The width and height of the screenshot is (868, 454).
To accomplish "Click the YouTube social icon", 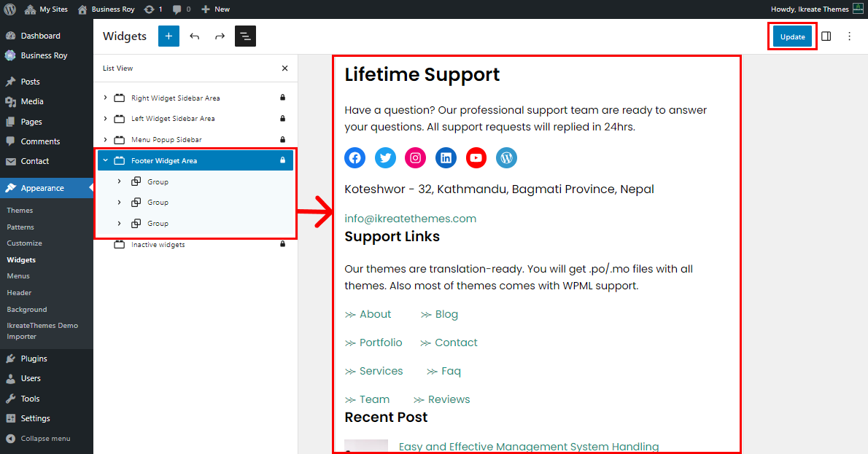I will tap(476, 157).
